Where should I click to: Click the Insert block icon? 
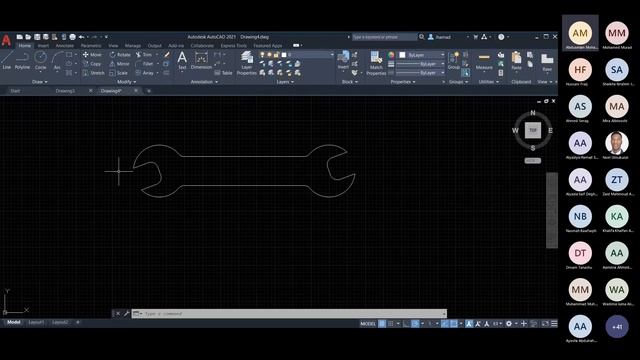pyautogui.click(x=343, y=60)
